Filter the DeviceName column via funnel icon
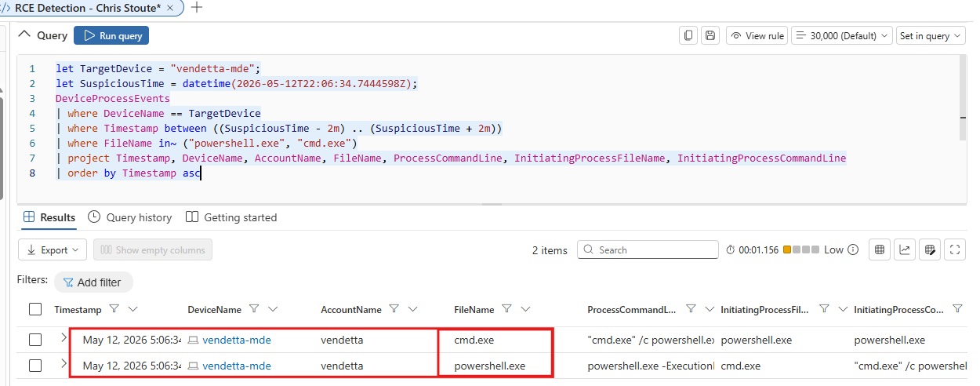This screenshot has height=386, width=980. coord(254,309)
